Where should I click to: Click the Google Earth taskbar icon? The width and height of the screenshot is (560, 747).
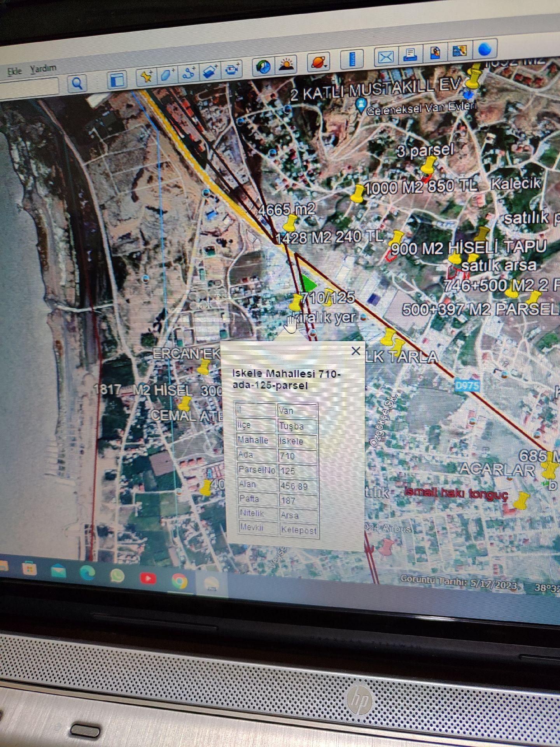point(212,584)
